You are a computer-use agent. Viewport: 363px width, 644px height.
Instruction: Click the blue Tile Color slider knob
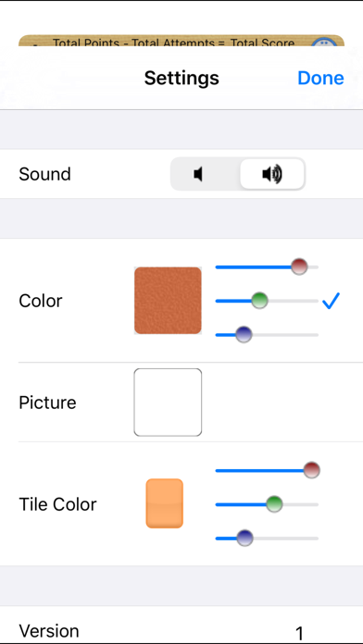tap(244, 538)
